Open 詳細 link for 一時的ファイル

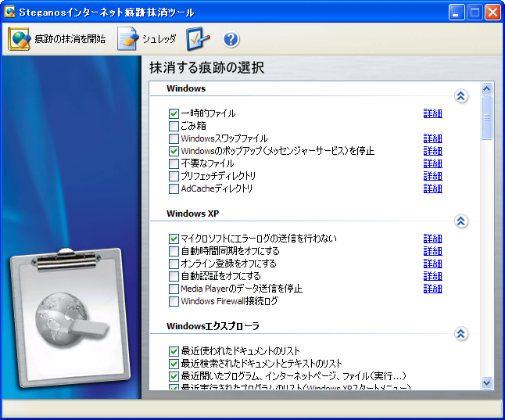[432, 113]
